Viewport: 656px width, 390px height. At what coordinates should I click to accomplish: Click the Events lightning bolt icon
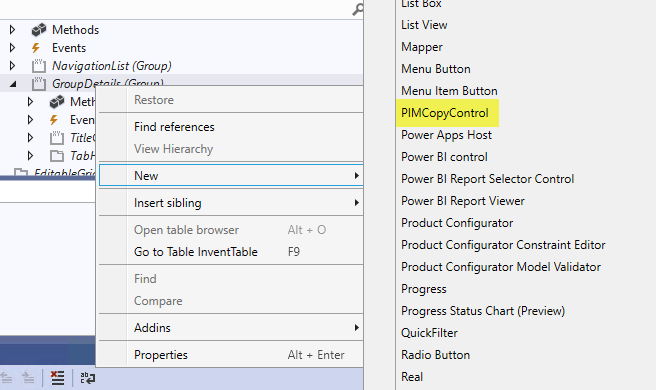[x=36, y=48]
